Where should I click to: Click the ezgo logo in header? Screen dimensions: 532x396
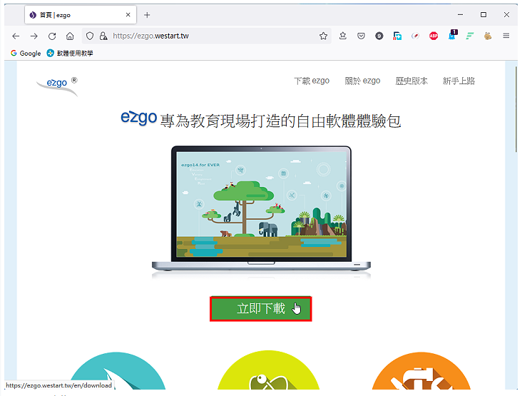point(58,86)
